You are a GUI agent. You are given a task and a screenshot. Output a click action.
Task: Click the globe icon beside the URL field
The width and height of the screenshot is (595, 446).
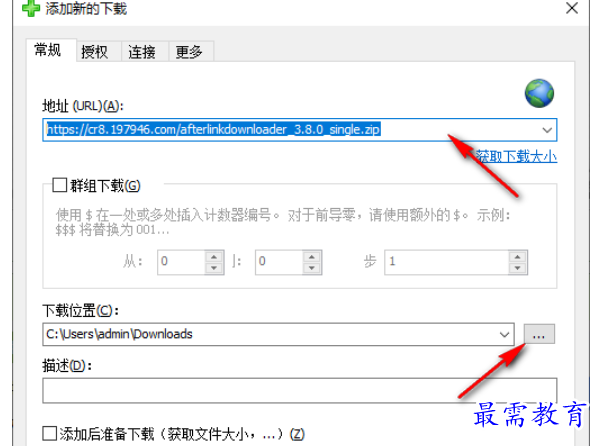click(x=539, y=93)
